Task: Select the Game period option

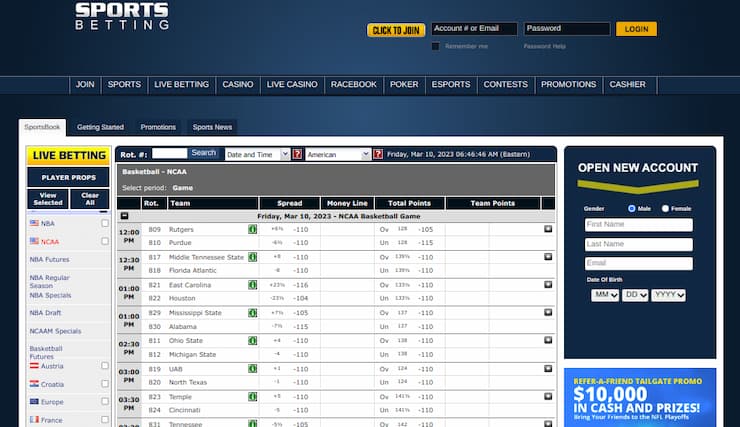Action: 183,188
